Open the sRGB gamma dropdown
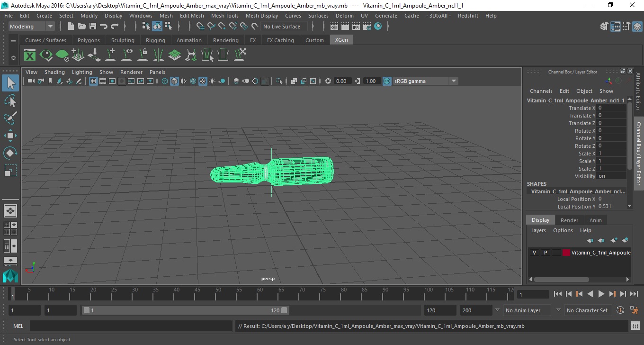Viewport: 644px width, 345px height. pos(425,81)
